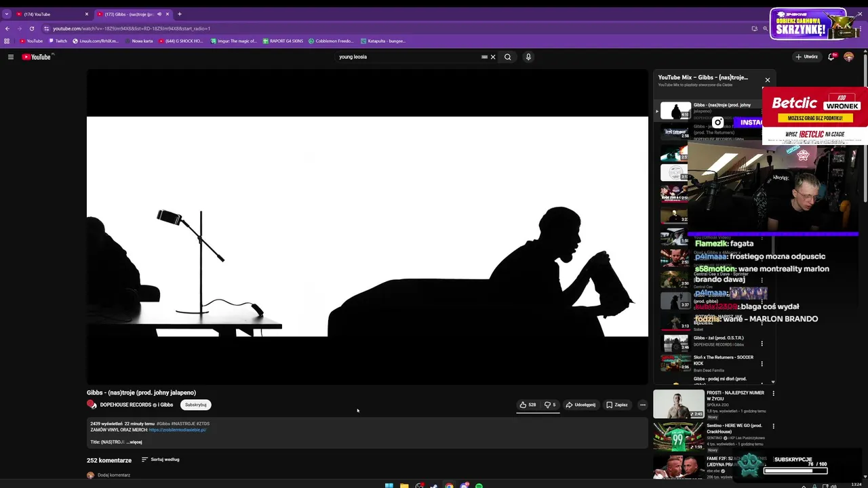Click the video player area to pause
The height and width of the screenshot is (488, 868).
click(367, 226)
